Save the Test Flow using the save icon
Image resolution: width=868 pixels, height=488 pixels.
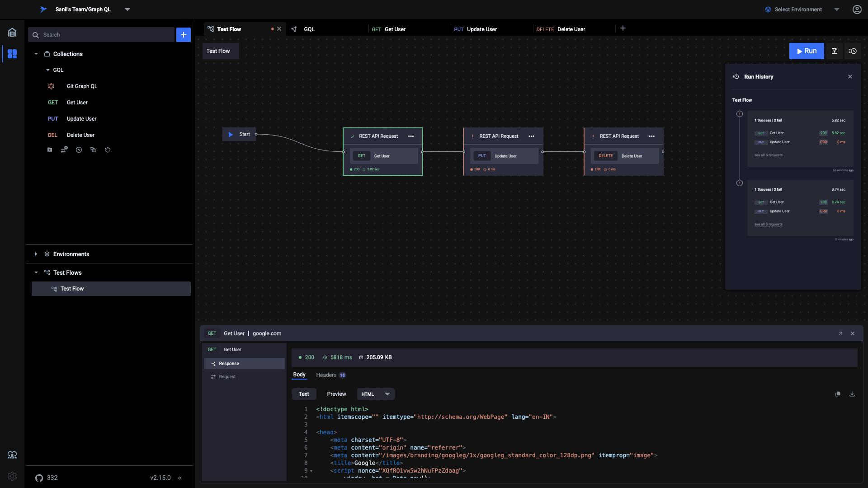point(835,51)
